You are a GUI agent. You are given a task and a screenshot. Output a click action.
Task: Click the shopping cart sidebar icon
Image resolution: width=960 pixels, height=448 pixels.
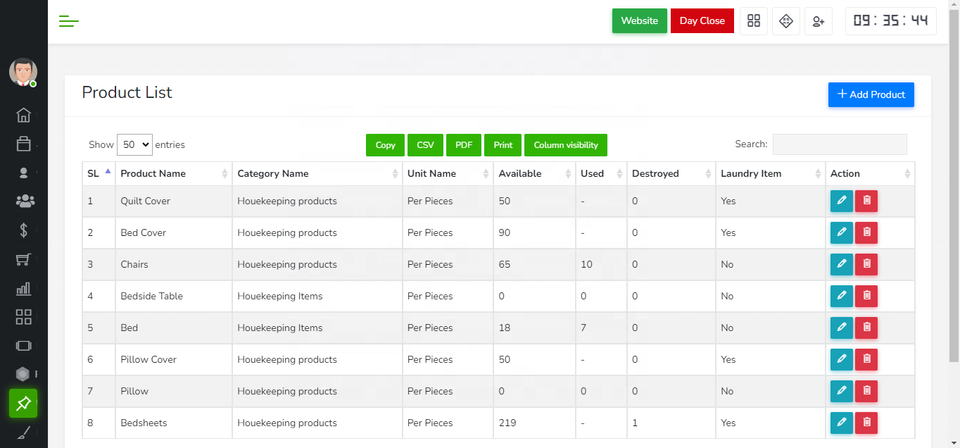(x=24, y=260)
